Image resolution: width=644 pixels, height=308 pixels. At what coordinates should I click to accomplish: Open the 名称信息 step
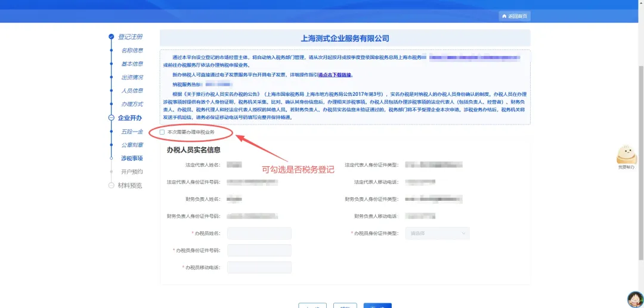pyautogui.click(x=132, y=51)
